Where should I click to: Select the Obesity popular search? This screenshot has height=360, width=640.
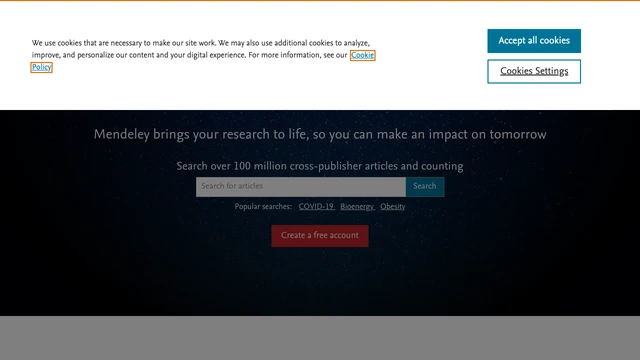(x=393, y=207)
